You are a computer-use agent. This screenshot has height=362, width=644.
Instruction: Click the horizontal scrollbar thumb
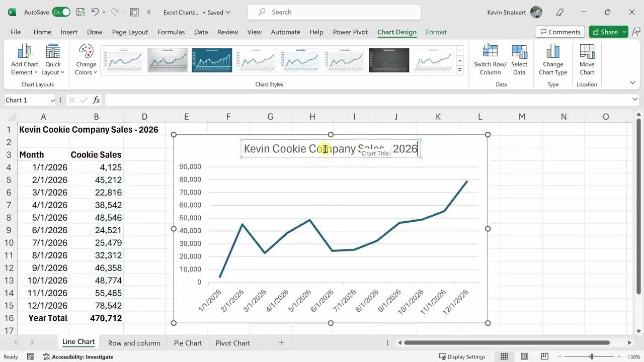(x=507, y=342)
